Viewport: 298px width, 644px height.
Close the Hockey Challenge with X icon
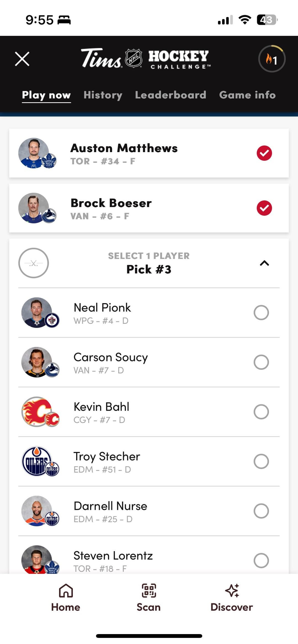tap(22, 59)
